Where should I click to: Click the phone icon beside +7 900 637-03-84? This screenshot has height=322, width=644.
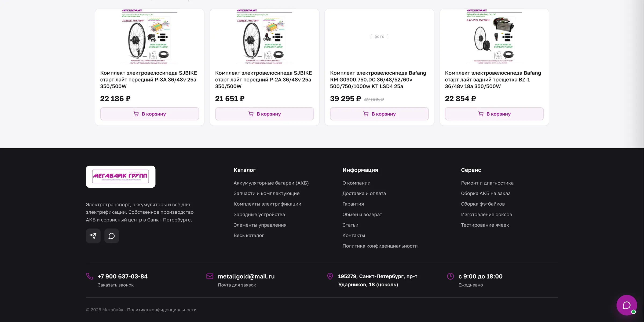point(90,276)
